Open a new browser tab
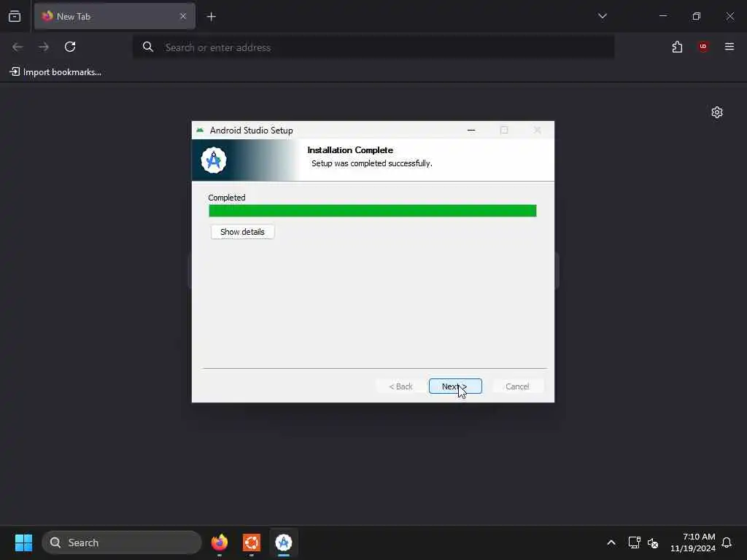747x560 pixels. click(212, 17)
